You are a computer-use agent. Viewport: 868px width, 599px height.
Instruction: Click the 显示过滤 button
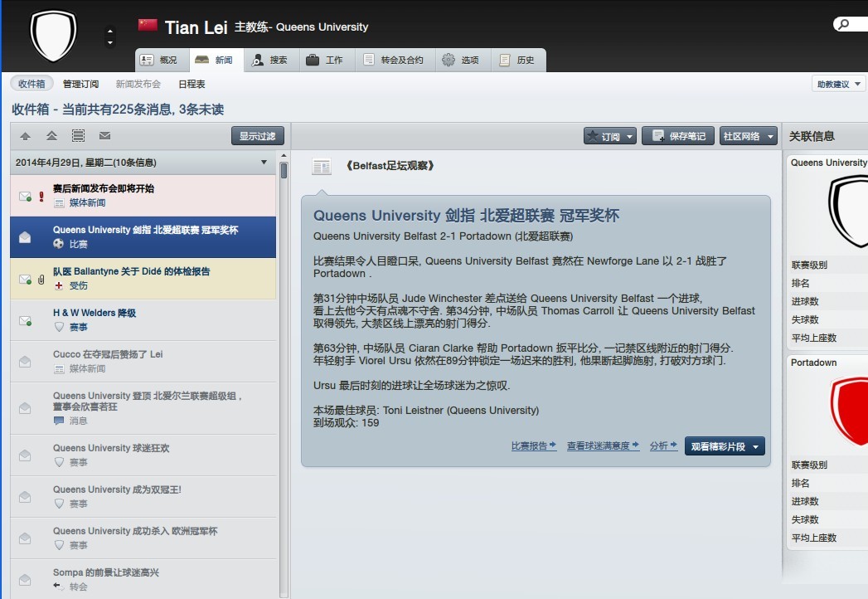(257, 136)
